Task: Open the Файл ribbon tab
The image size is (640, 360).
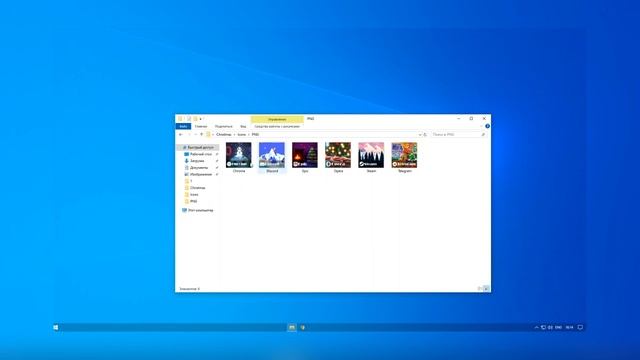Action: click(183, 127)
